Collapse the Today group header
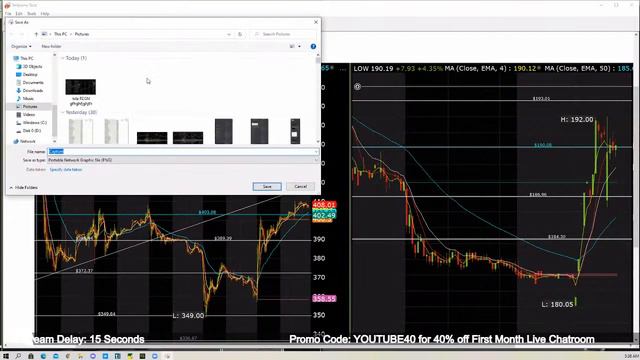The image size is (640, 360). [x=74, y=58]
